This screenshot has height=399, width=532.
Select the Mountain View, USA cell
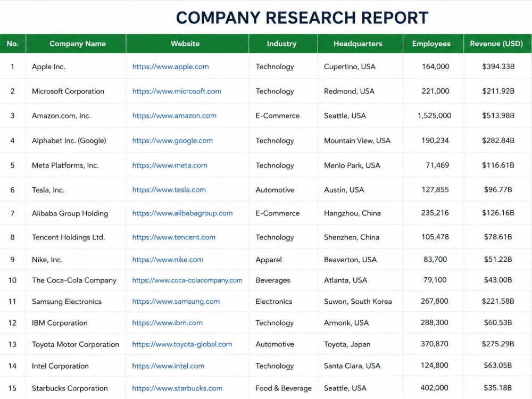360,140
